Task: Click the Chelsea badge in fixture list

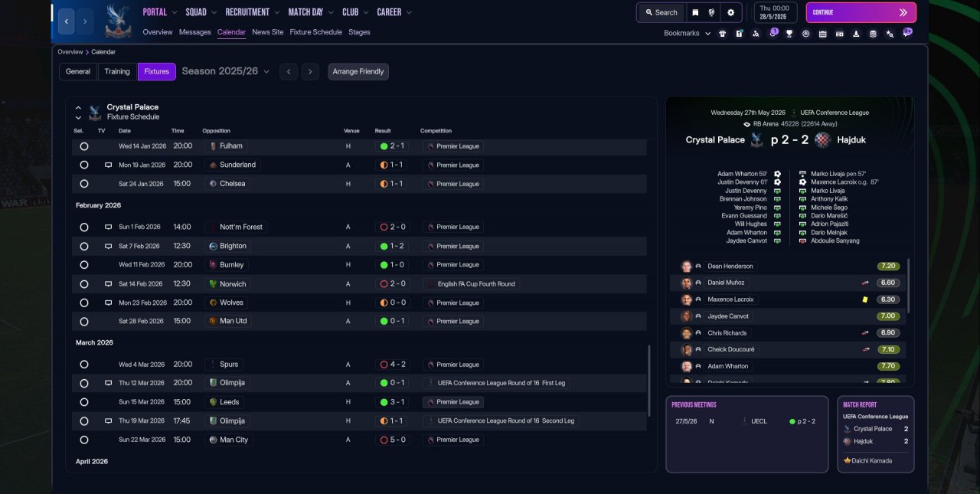Action: pyautogui.click(x=212, y=184)
